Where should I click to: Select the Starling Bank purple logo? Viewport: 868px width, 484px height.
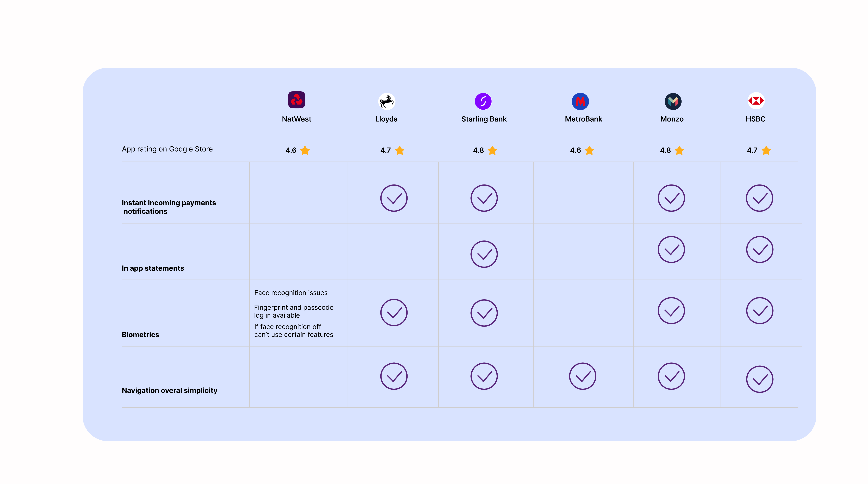(x=483, y=101)
